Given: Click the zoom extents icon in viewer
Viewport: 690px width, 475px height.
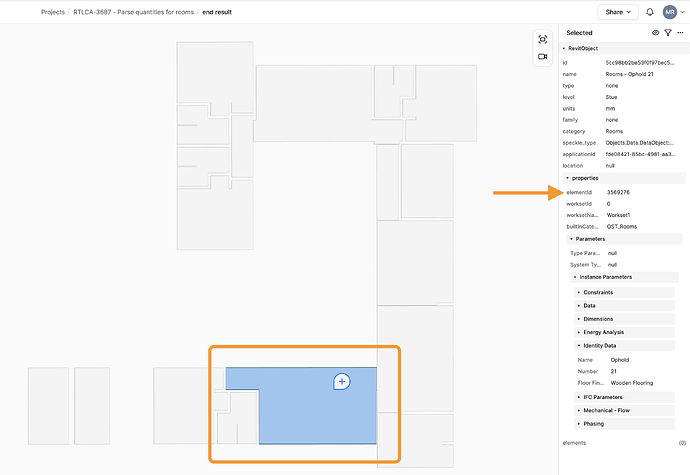Looking at the screenshot, I should [543, 40].
